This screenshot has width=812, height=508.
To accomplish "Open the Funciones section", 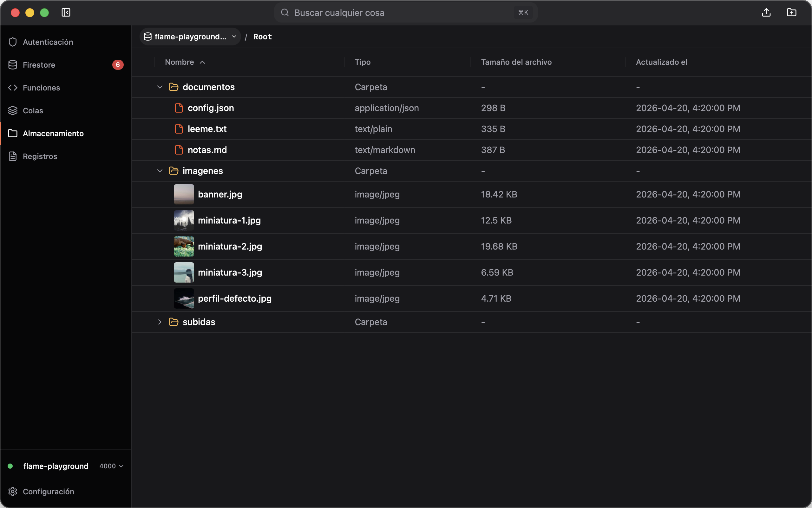I will coord(66,88).
